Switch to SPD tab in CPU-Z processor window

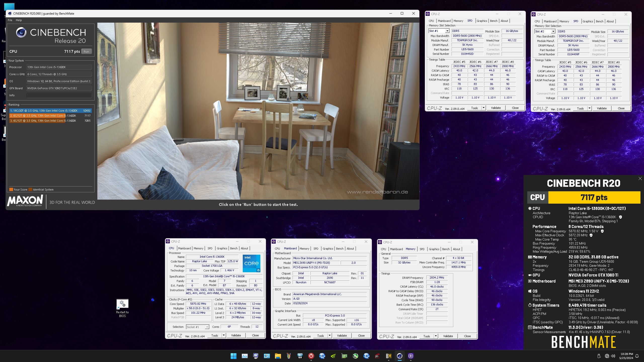(210, 248)
